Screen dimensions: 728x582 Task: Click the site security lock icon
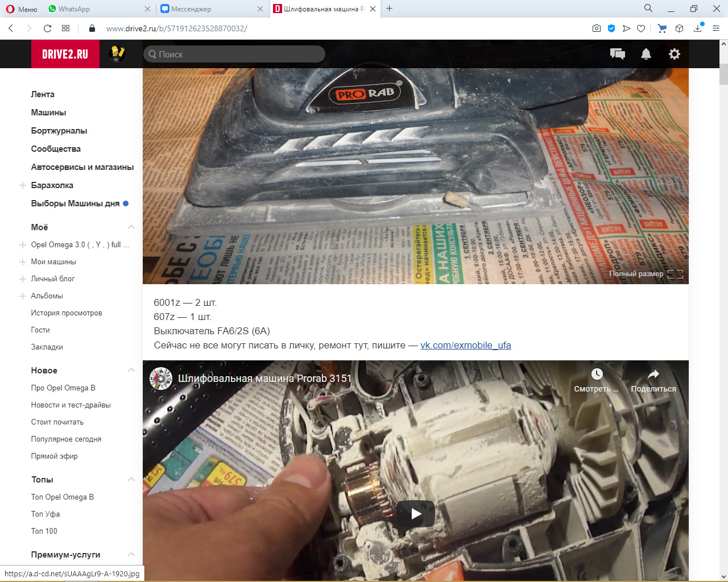tap(92, 28)
